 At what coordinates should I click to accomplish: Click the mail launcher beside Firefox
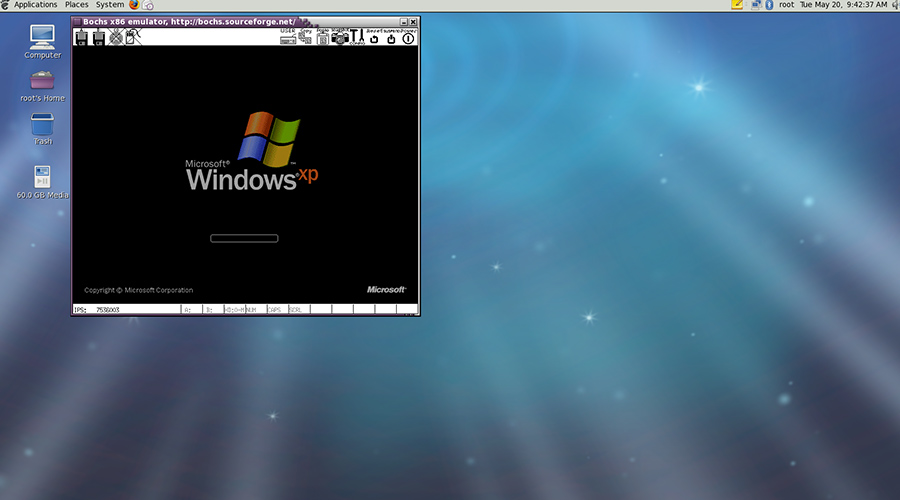[x=148, y=5]
